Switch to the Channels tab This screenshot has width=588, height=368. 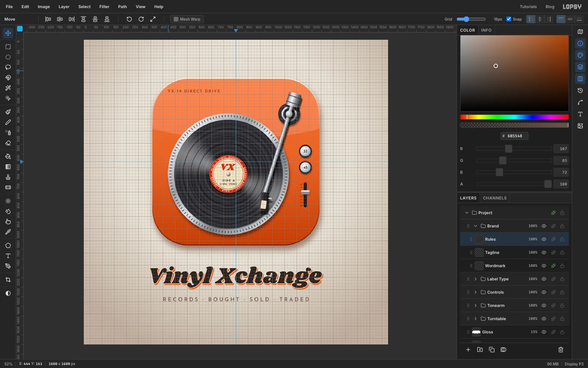495,198
